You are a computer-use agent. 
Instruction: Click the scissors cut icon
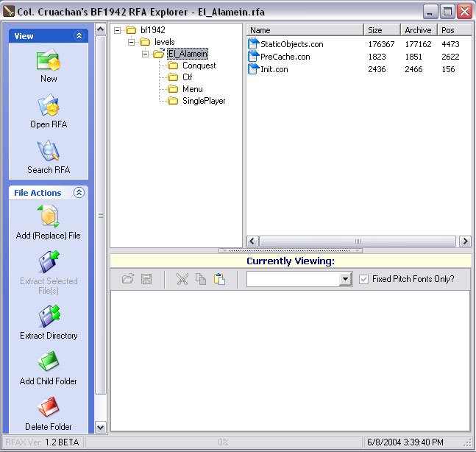[x=182, y=279]
